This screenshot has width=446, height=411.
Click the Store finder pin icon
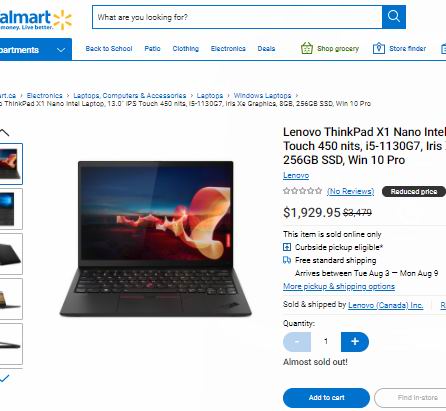[379, 49]
